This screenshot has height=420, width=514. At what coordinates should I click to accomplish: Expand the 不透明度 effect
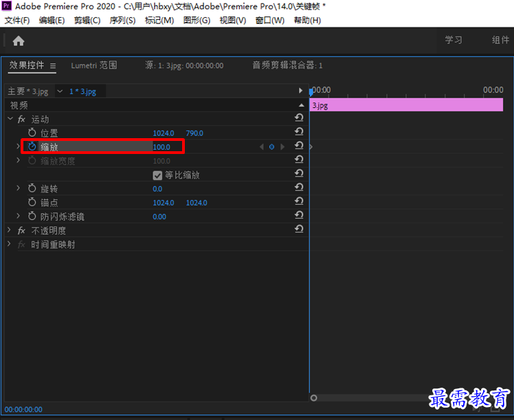pos(9,230)
